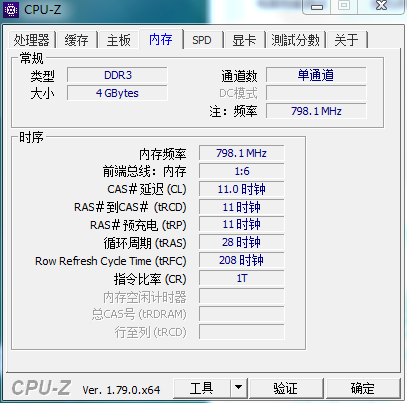
Task: Go to the 測試分數 tab
Action: pos(295,40)
